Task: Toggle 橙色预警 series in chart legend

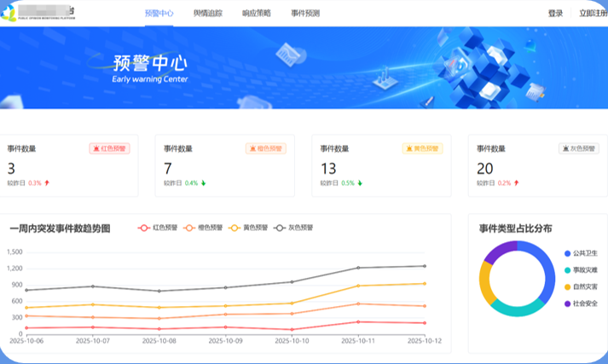Action: (x=203, y=228)
